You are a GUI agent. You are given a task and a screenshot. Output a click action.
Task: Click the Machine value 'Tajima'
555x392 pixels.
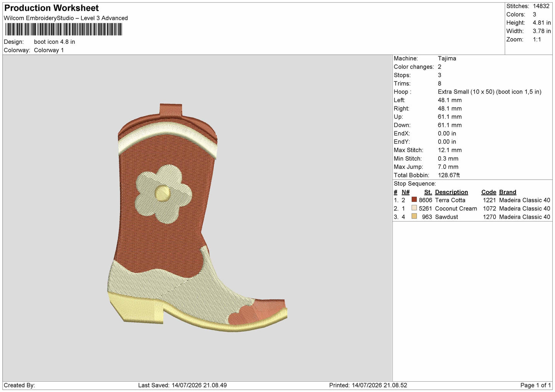click(x=447, y=58)
